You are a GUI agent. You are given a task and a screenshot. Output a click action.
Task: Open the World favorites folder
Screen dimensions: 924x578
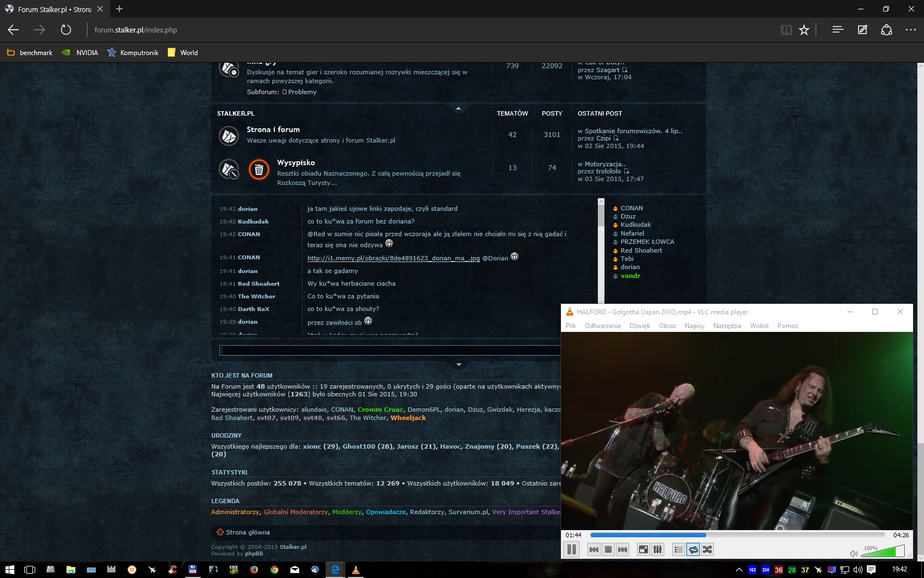(x=183, y=53)
